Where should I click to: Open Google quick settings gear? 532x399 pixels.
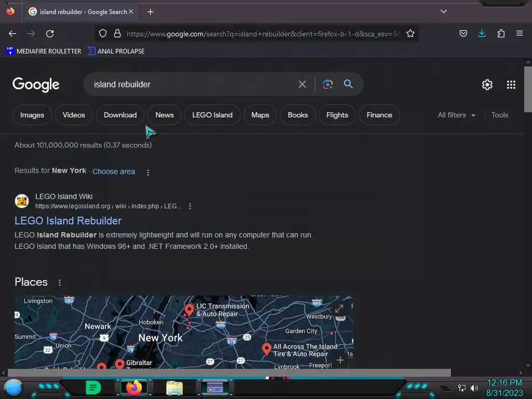tap(487, 85)
